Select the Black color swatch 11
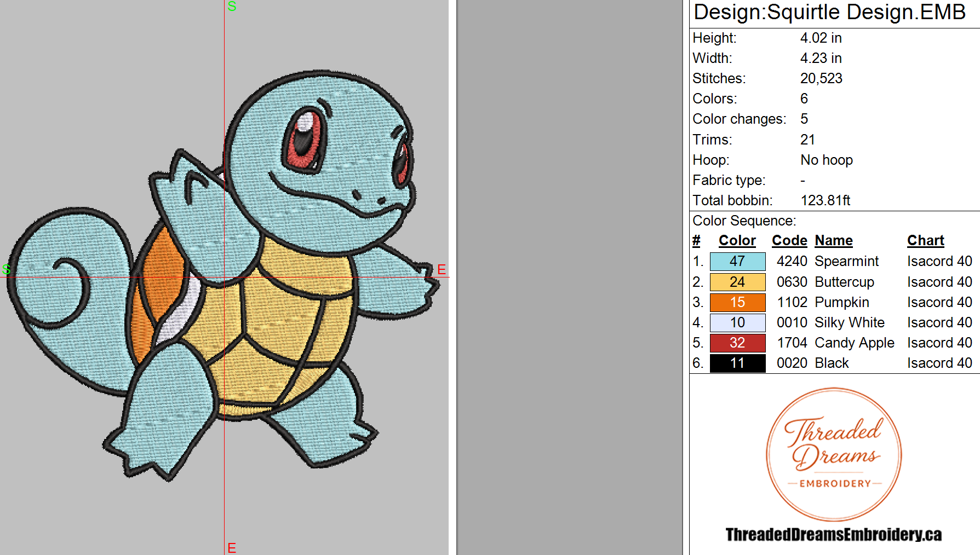This screenshot has width=980, height=555. (737, 363)
